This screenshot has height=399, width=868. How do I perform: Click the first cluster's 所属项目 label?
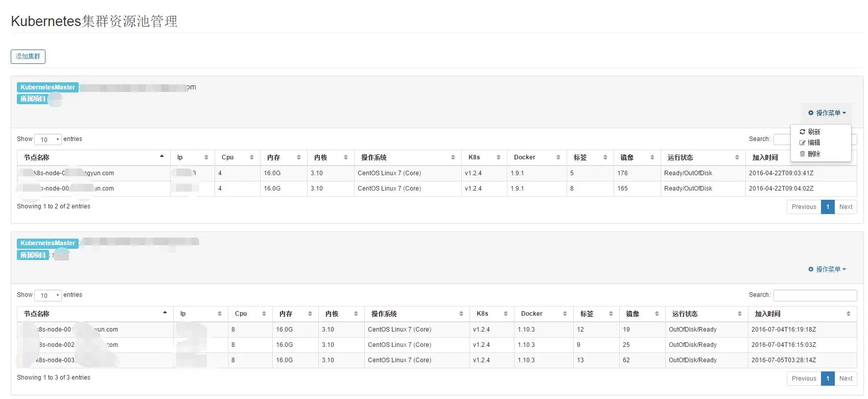tap(33, 99)
